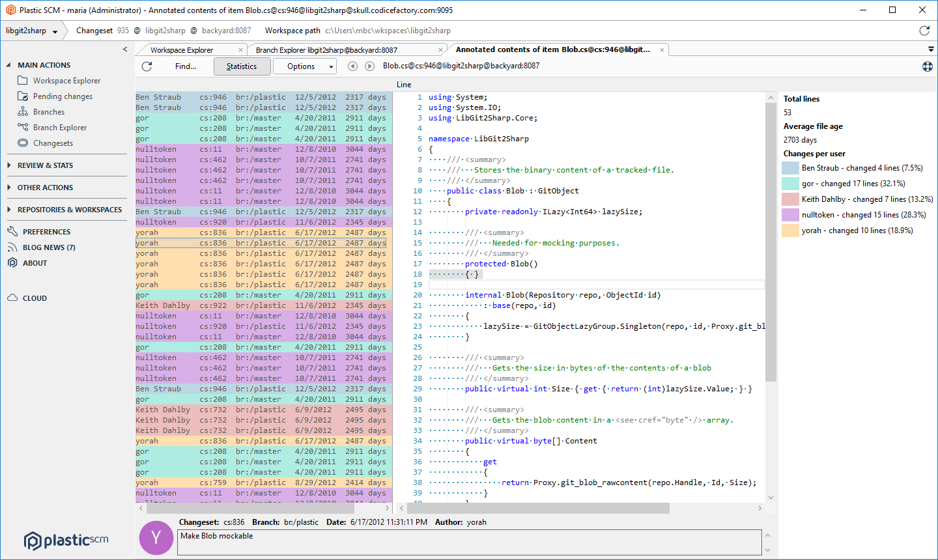Viewport: 938px width, 560px height.
Task: Open the tab list dropdown arrow
Action: pos(931,49)
